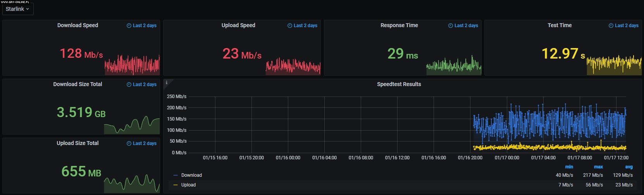Open the Download Speed panel title menu

click(x=77, y=25)
